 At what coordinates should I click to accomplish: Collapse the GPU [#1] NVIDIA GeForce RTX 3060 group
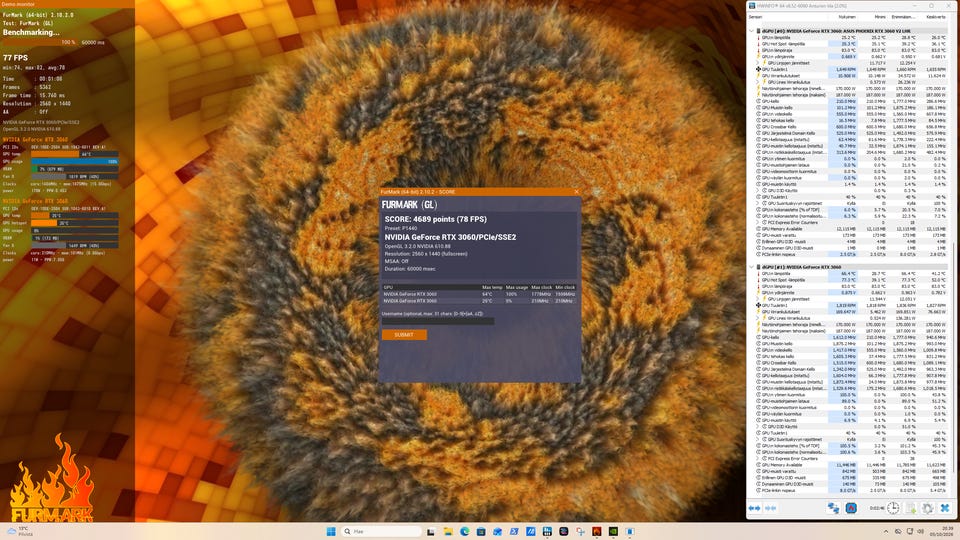751,267
